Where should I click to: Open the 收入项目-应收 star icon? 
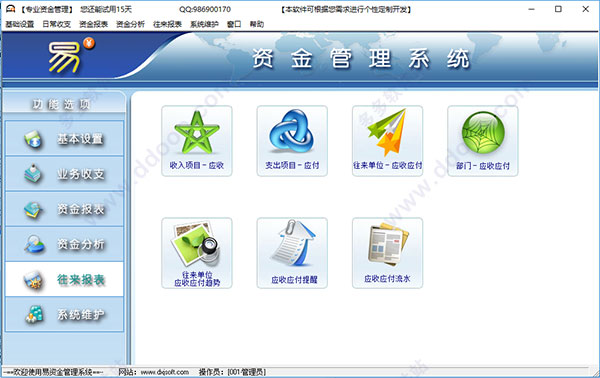pos(197,132)
